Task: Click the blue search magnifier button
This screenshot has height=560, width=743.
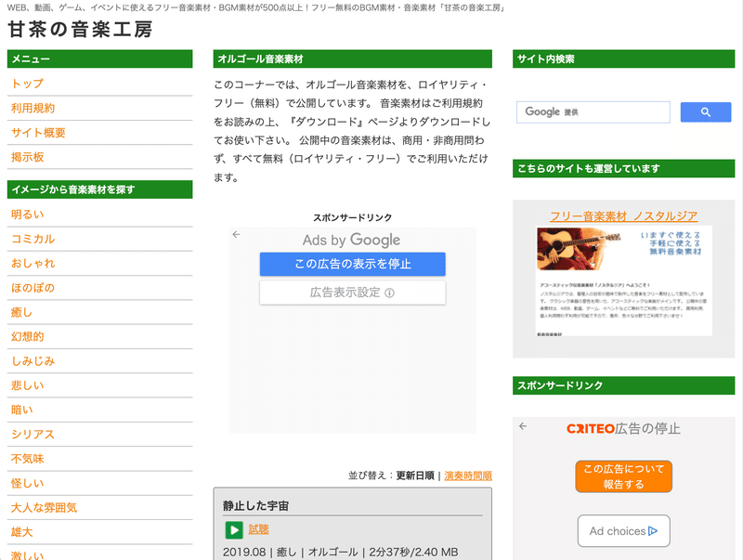Action: click(x=706, y=112)
